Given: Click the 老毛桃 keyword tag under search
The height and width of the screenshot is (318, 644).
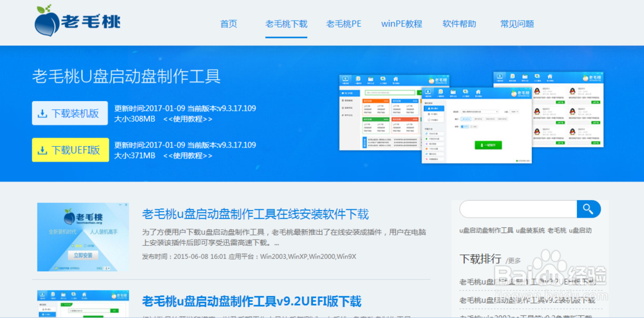Looking at the screenshot, I should 557,230.
